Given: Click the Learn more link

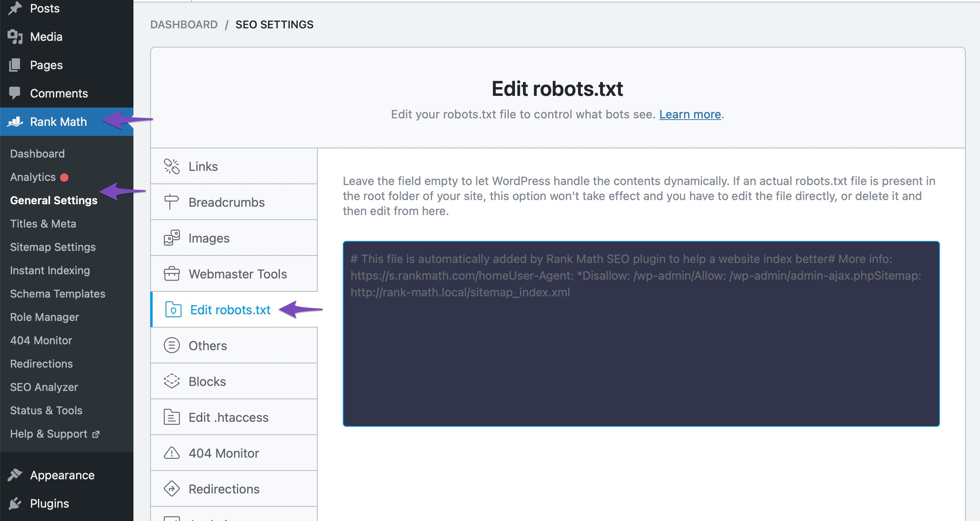Looking at the screenshot, I should click(690, 114).
